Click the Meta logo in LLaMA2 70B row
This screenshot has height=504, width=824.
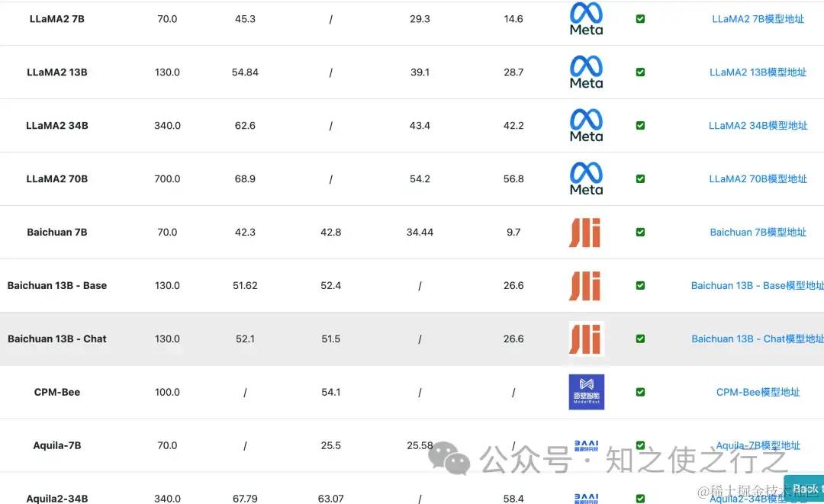pyautogui.click(x=587, y=178)
